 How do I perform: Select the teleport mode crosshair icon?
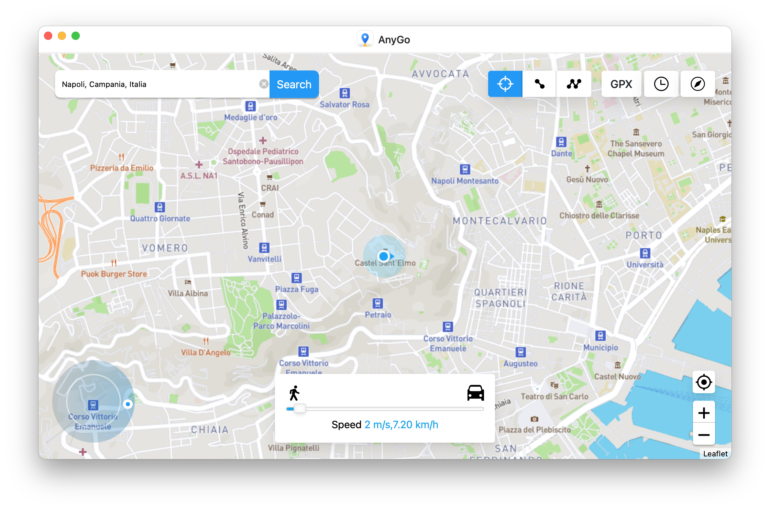pyautogui.click(x=505, y=84)
